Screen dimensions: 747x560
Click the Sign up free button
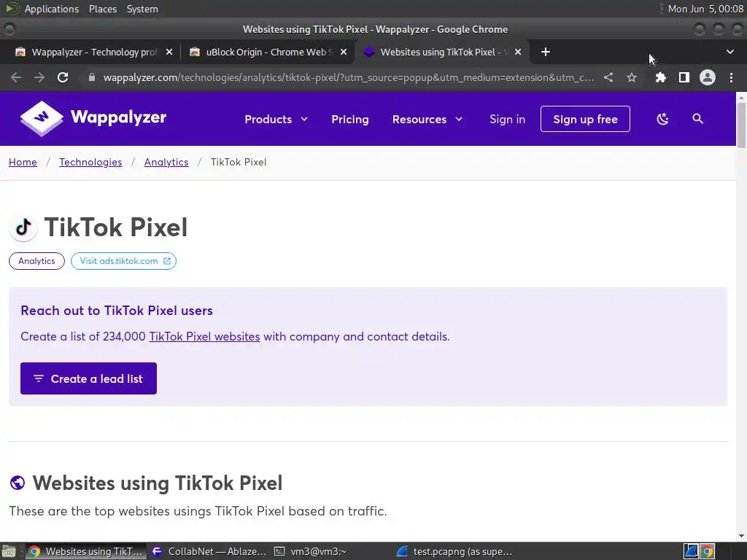pos(585,119)
